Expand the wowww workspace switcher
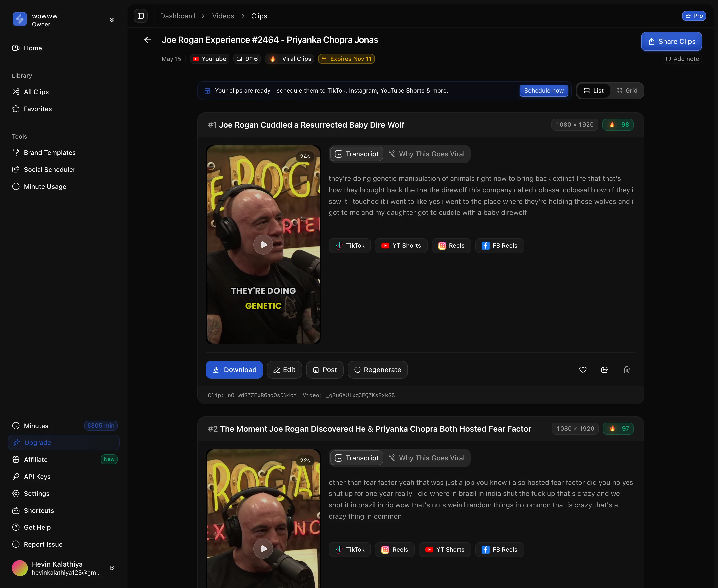The height and width of the screenshot is (588, 718). tap(111, 20)
